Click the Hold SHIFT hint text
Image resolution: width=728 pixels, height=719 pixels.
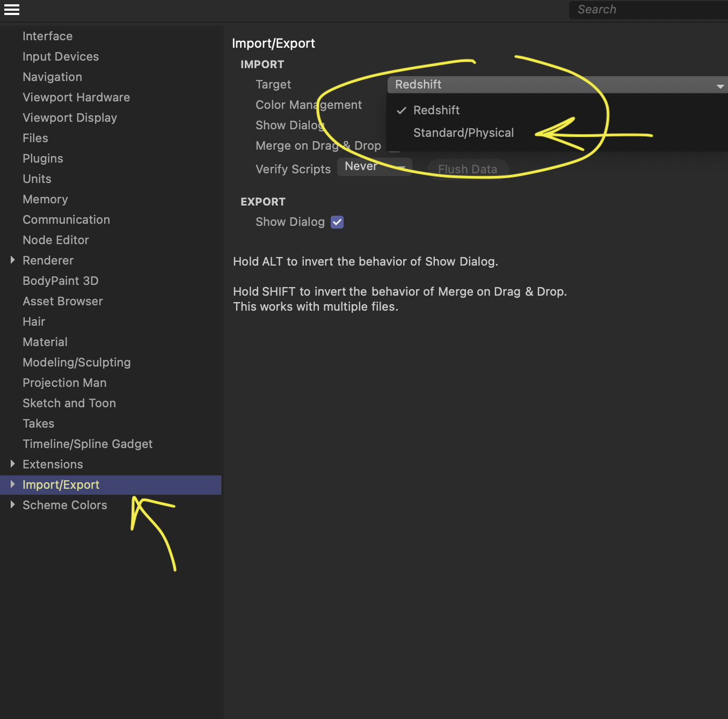(400, 299)
